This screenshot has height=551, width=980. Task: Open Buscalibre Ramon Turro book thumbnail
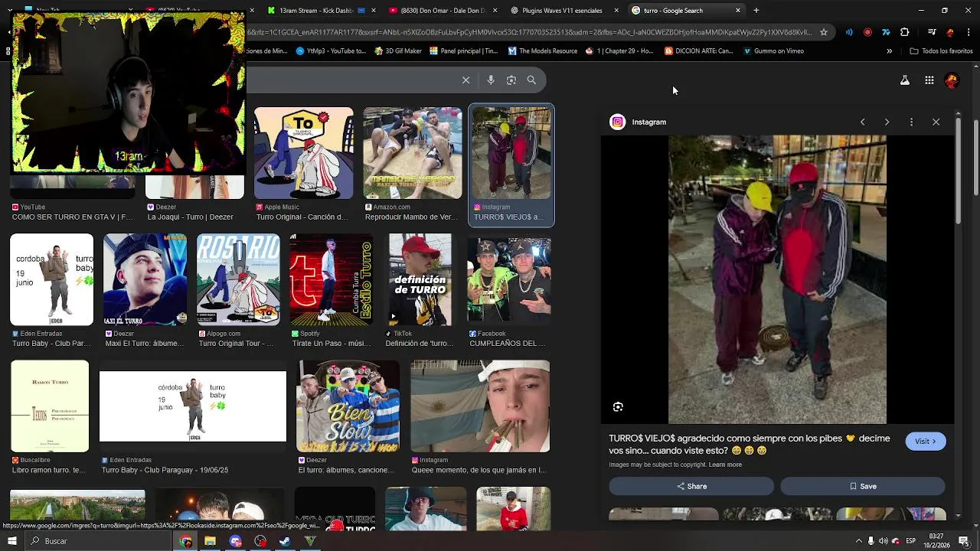tap(50, 406)
